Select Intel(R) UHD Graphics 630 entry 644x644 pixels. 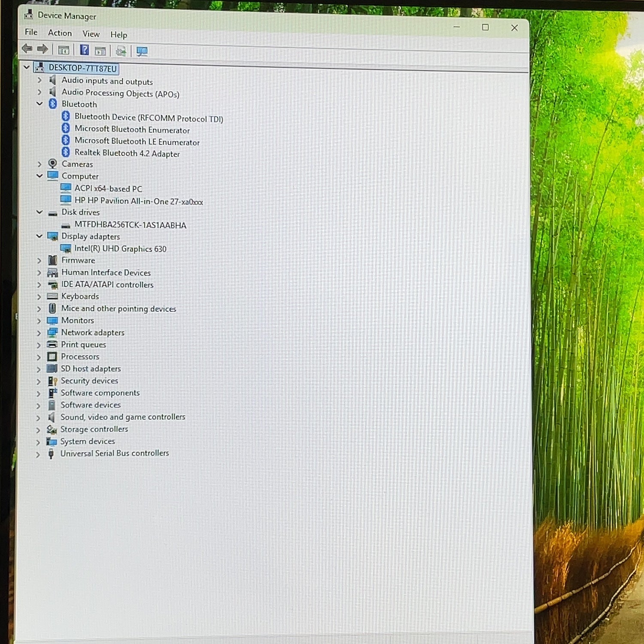coord(120,249)
